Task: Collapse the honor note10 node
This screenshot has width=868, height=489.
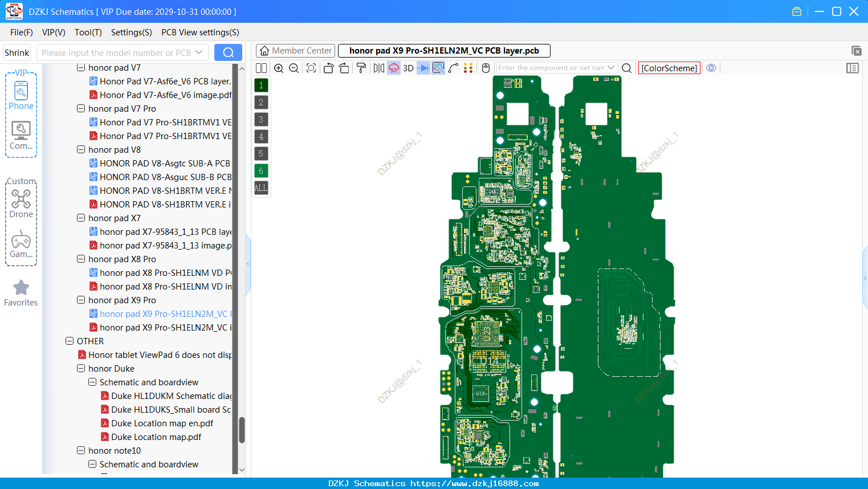Action: [x=81, y=450]
